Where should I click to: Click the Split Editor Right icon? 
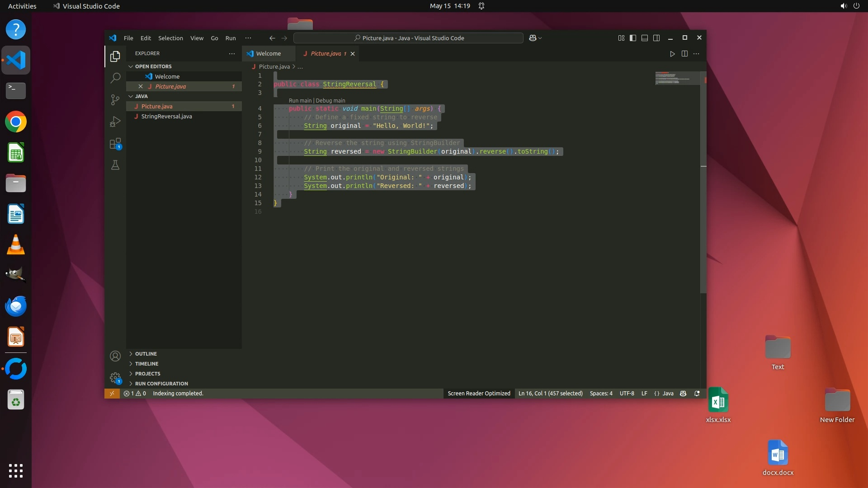[x=684, y=54]
